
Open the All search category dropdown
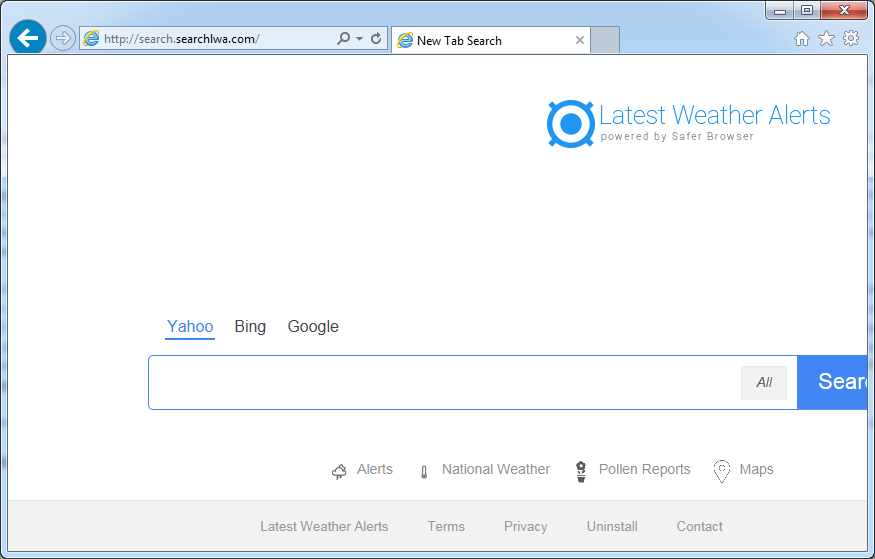pos(764,383)
